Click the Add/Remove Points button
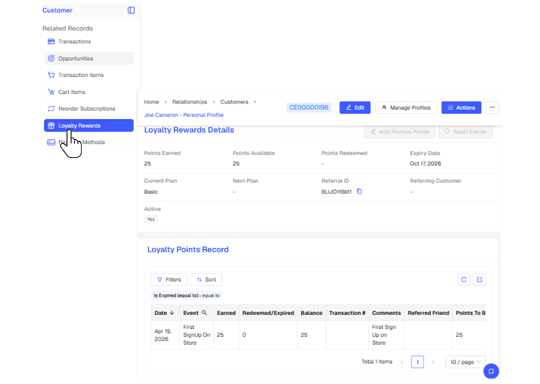Viewport: 540px width, 384px height. [x=399, y=132]
